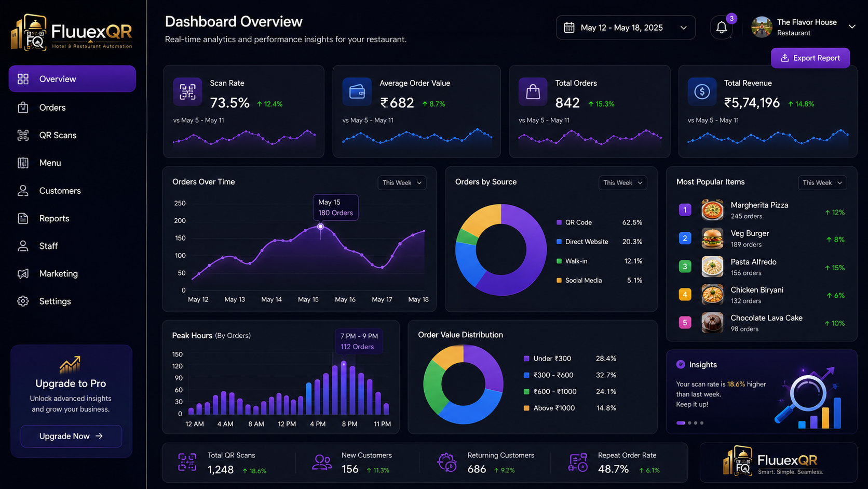868x489 pixels.
Task: Click the Average Order Value wallet icon
Action: (x=357, y=91)
